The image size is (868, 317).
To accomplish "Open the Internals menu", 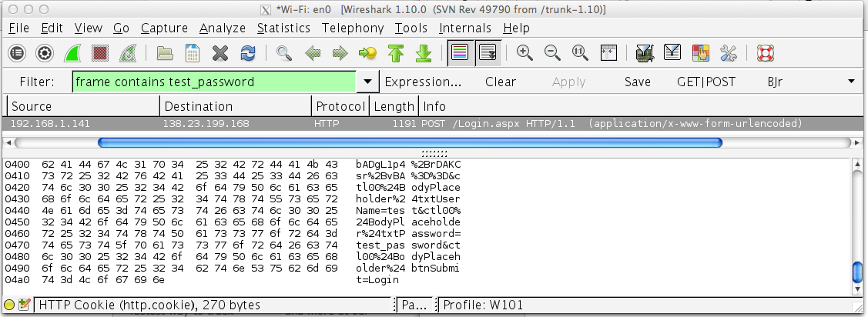I will point(465,28).
